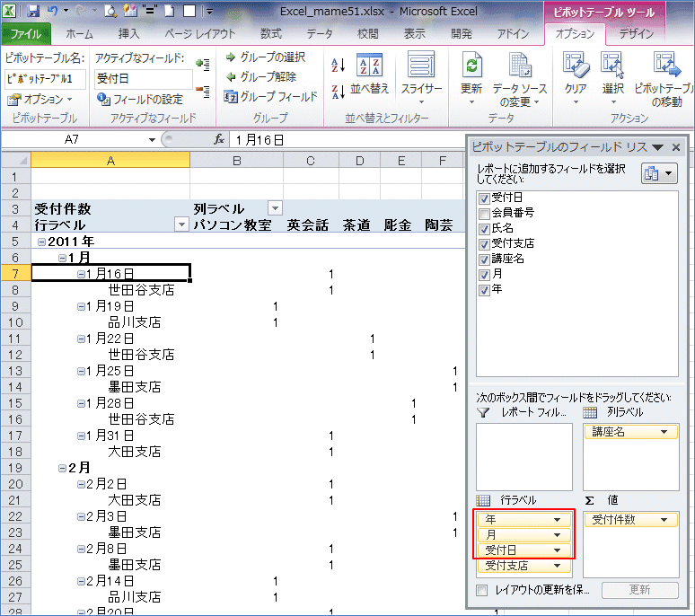Click グループ解除 ungroup icon
The width and height of the screenshot is (695, 616).
point(230,76)
